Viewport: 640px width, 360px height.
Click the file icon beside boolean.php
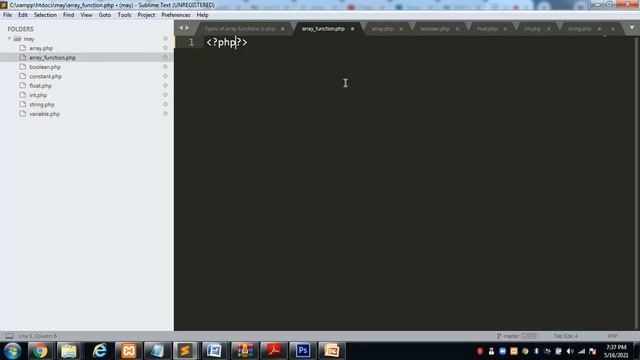tap(23, 67)
